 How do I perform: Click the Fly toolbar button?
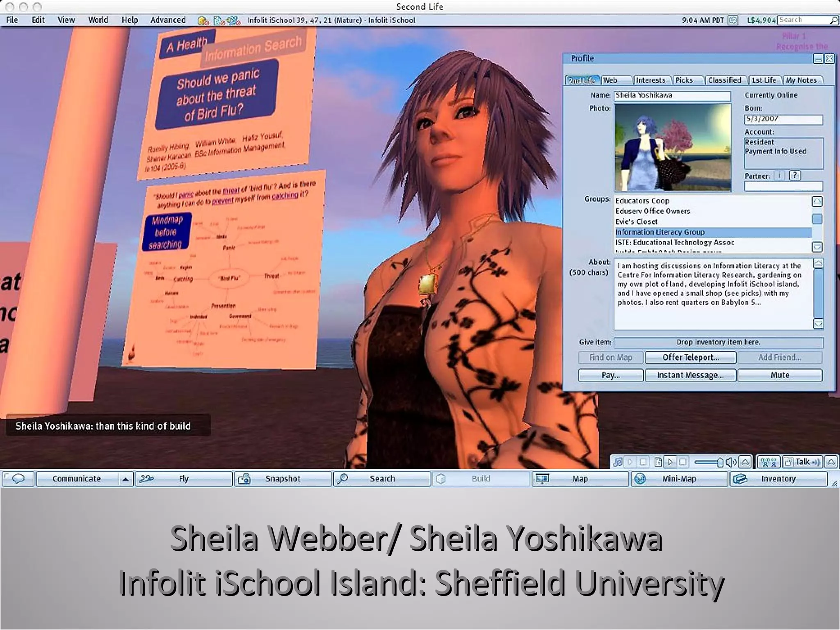pos(184,479)
